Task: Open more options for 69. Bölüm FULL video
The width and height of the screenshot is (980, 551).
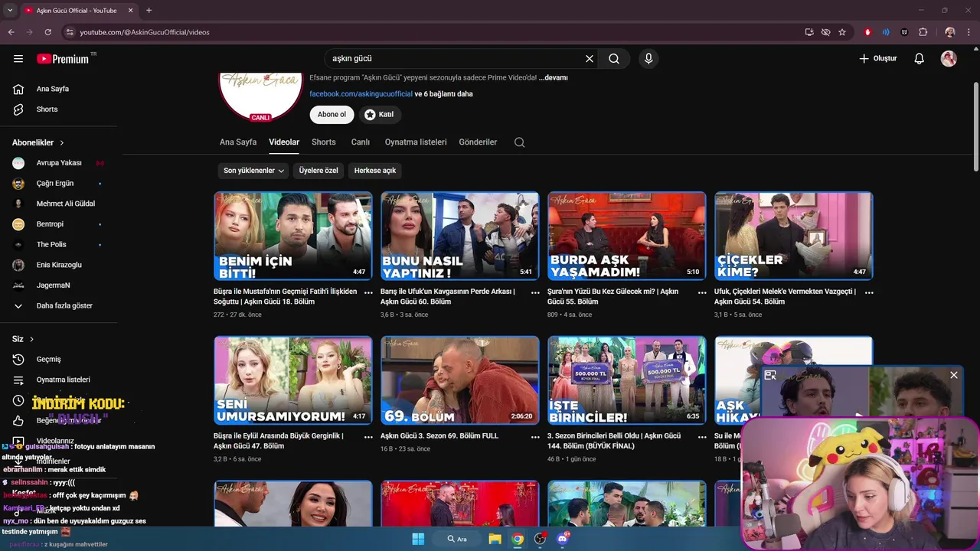Action: pos(535,437)
